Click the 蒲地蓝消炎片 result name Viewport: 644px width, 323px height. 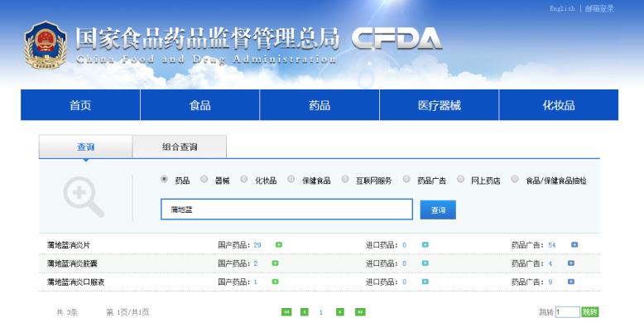tap(69, 245)
